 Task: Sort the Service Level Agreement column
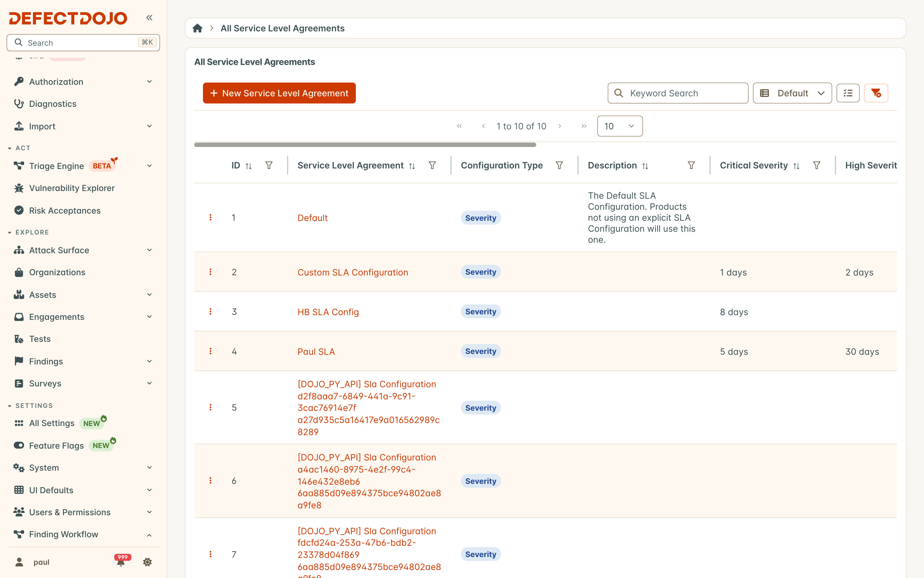412,166
